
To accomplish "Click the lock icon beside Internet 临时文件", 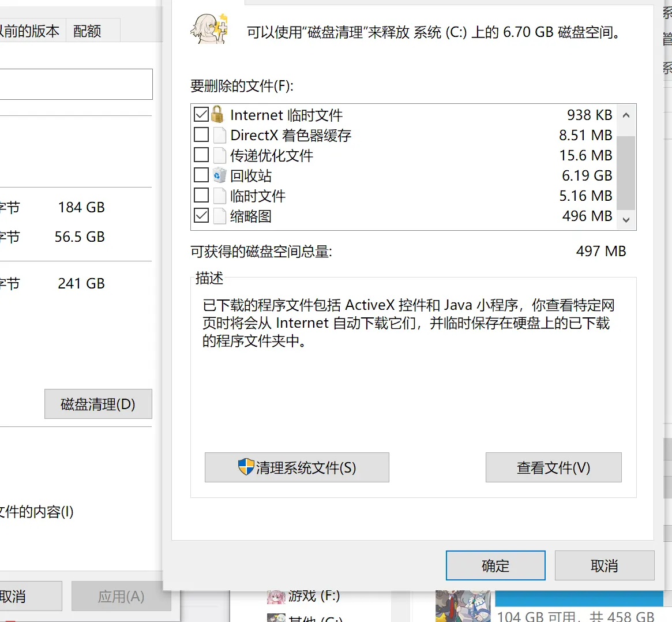I will click(x=217, y=114).
